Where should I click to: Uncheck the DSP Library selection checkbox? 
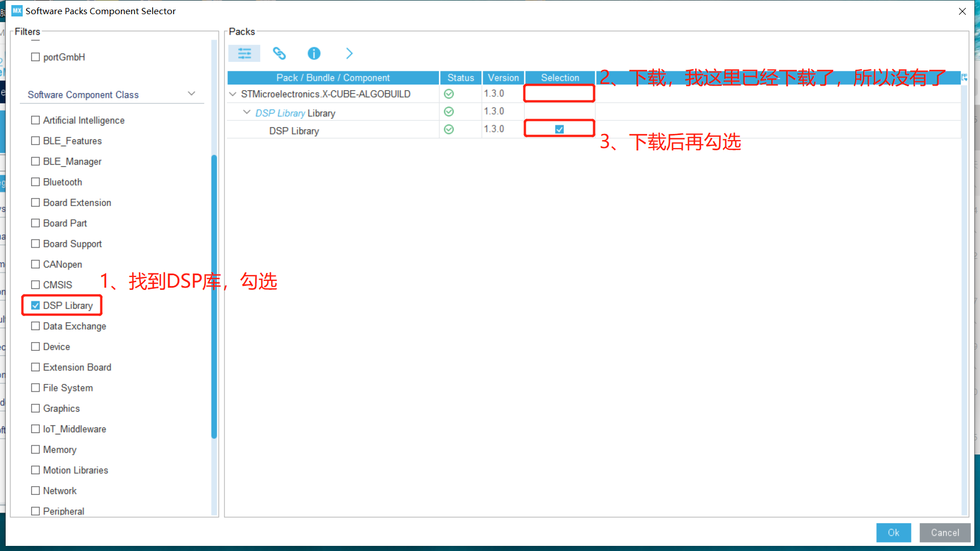[x=559, y=129]
